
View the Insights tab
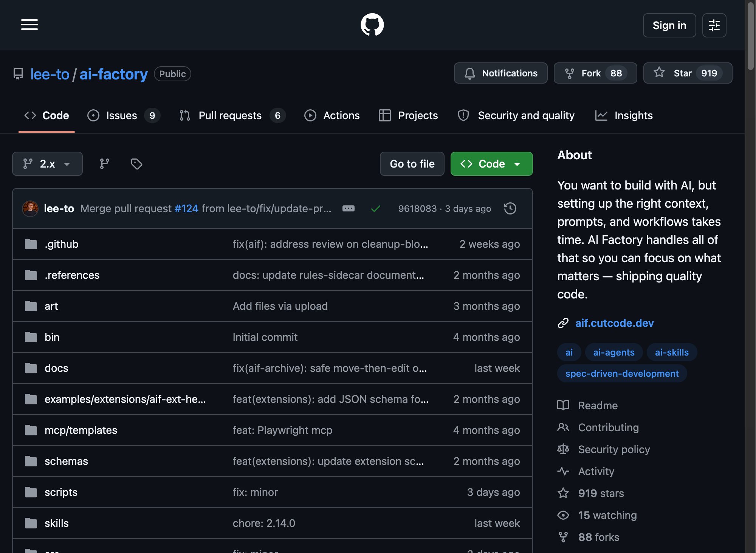click(x=624, y=115)
